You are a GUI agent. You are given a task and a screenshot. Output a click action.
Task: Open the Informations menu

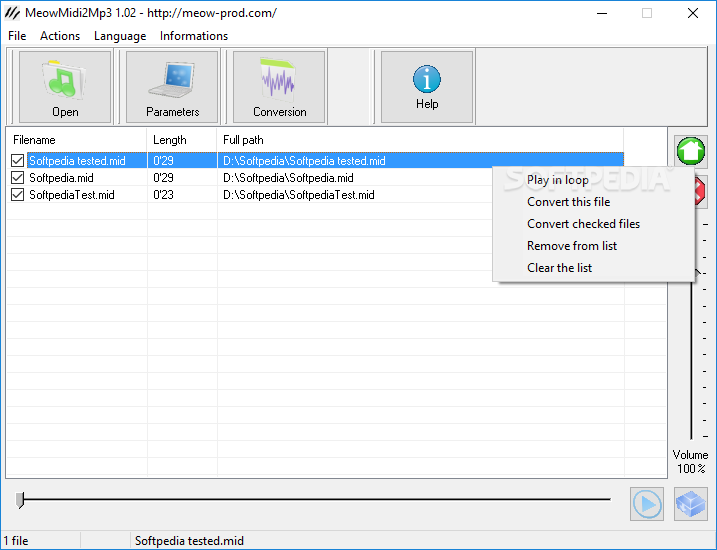pyautogui.click(x=194, y=36)
